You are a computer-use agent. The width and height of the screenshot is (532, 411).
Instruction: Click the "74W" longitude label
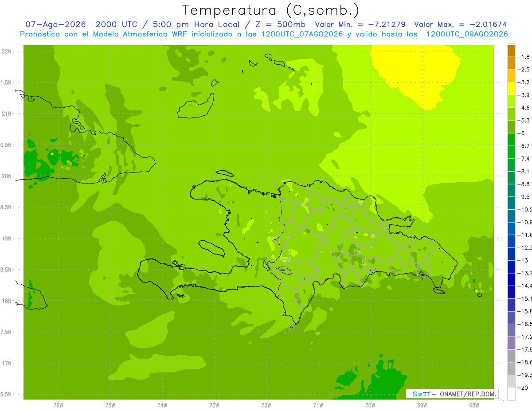tap(162, 405)
